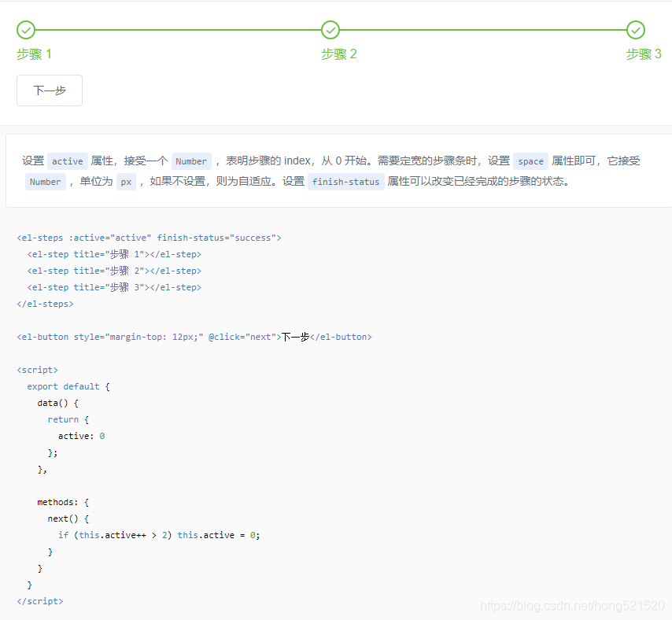Viewport: 672px width, 620px height.
Task: Click the Number code tag before 单位为
Action: click(x=46, y=182)
